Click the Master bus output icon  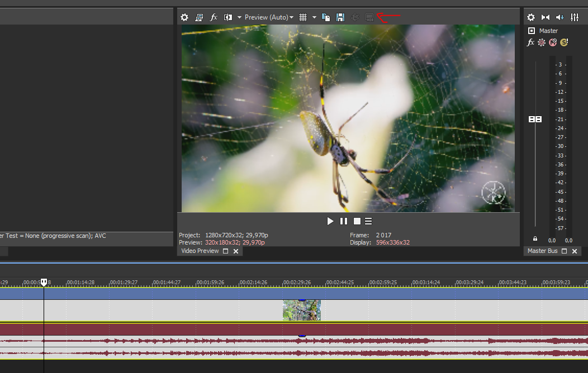pos(532,31)
